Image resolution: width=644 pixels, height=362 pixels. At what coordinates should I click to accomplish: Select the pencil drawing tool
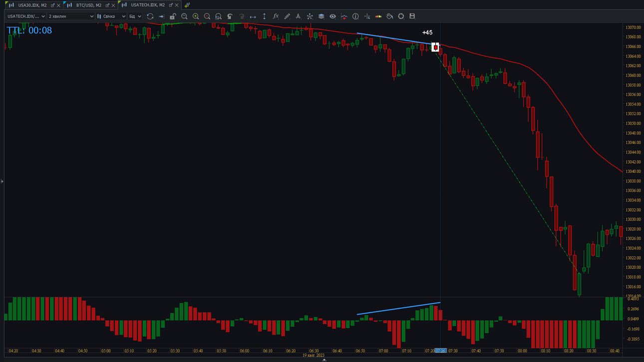click(287, 16)
